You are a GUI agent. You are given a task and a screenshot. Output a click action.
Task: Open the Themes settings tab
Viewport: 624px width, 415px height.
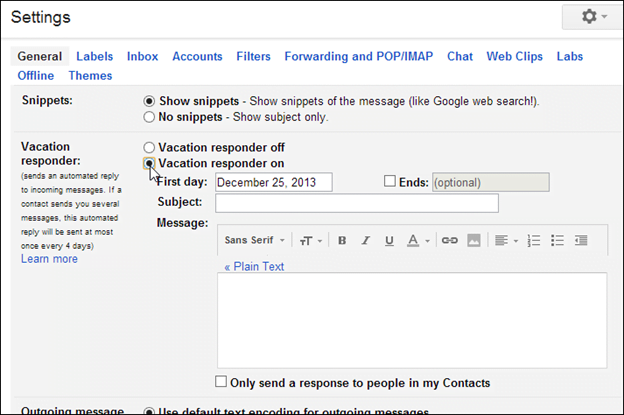(90, 76)
